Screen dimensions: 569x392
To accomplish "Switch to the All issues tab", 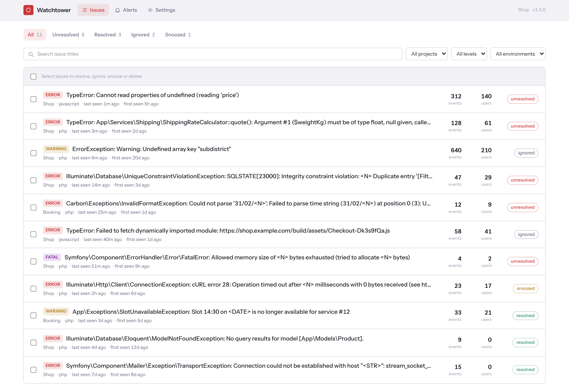I will coord(35,35).
